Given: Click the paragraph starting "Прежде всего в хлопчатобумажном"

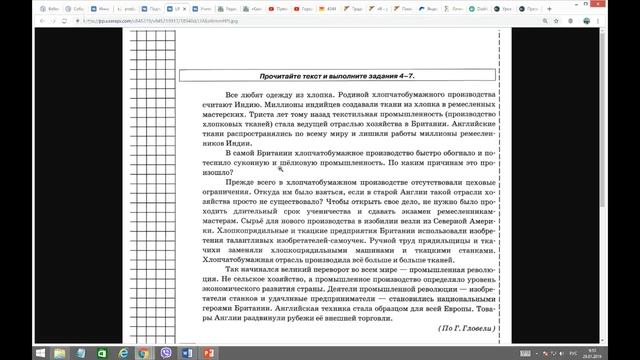Looking at the screenshot, I should pyautogui.click(x=349, y=221).
